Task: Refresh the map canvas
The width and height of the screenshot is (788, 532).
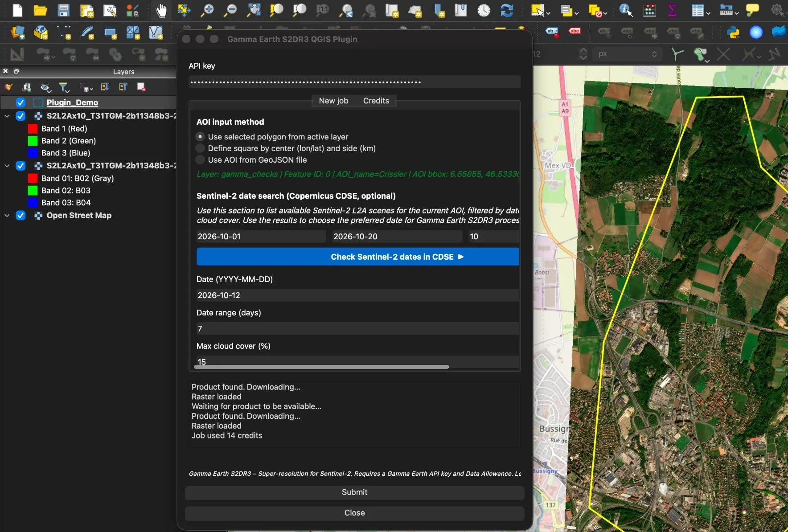Action: pos(507,10)
